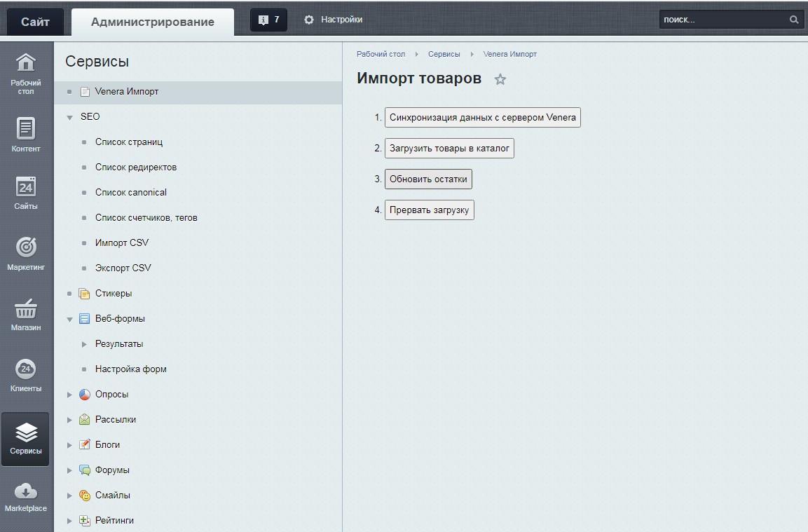Image resolution: width=808 pixels, height=532 pixels.
Task: Focus the поиск search field
Action: tap(723, 20)
